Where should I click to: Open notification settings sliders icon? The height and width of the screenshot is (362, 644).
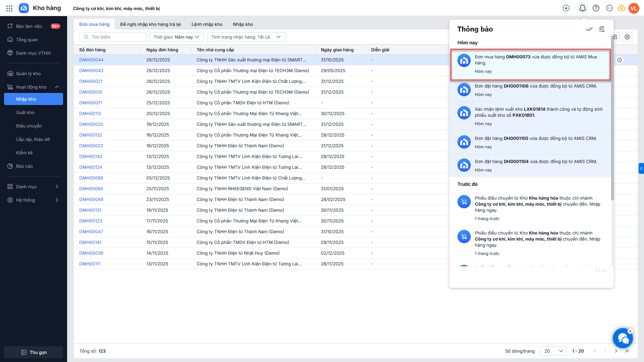click(602, 29)
